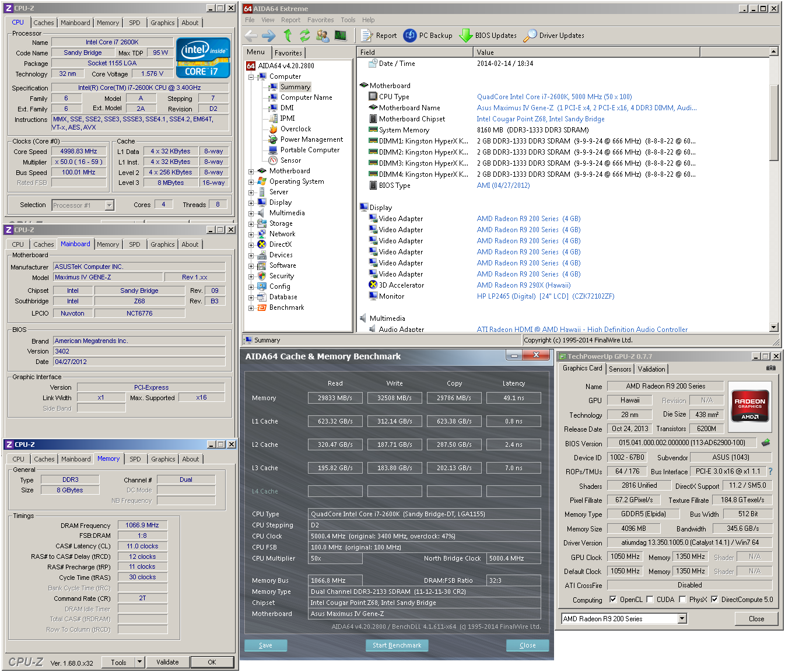
Task: Expand the Operating System node in AIDA64 tree
Action: [x=251, y=182]
